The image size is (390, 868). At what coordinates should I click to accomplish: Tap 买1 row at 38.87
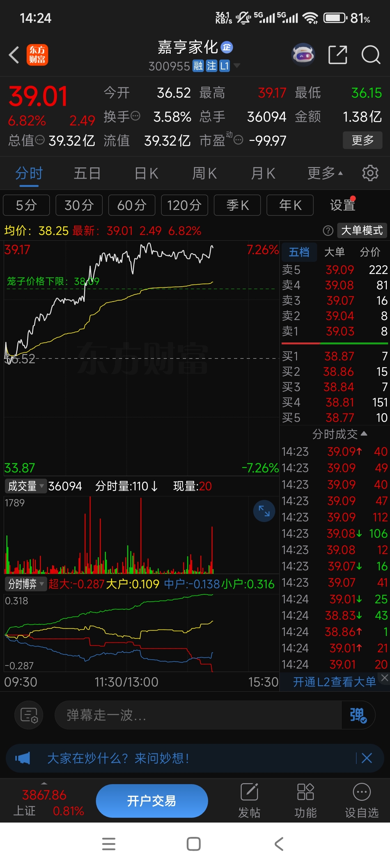pyautogui.click(x=335, y=356)
